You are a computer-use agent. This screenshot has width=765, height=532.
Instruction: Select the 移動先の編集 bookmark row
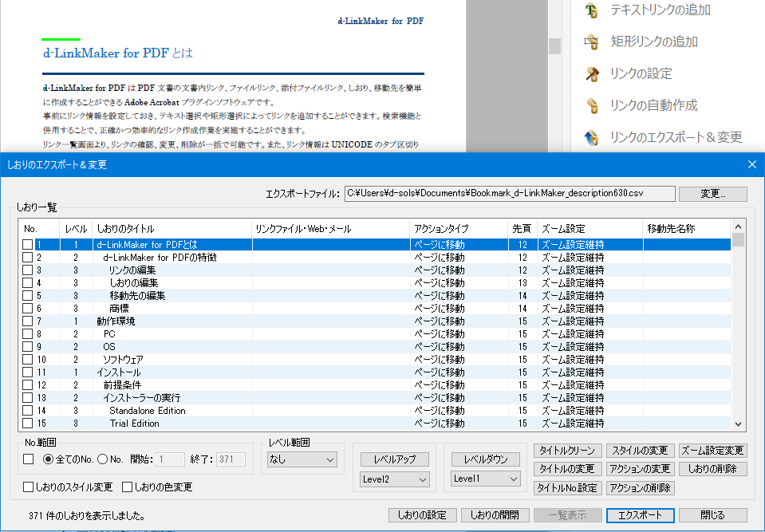tap(375, 295)
